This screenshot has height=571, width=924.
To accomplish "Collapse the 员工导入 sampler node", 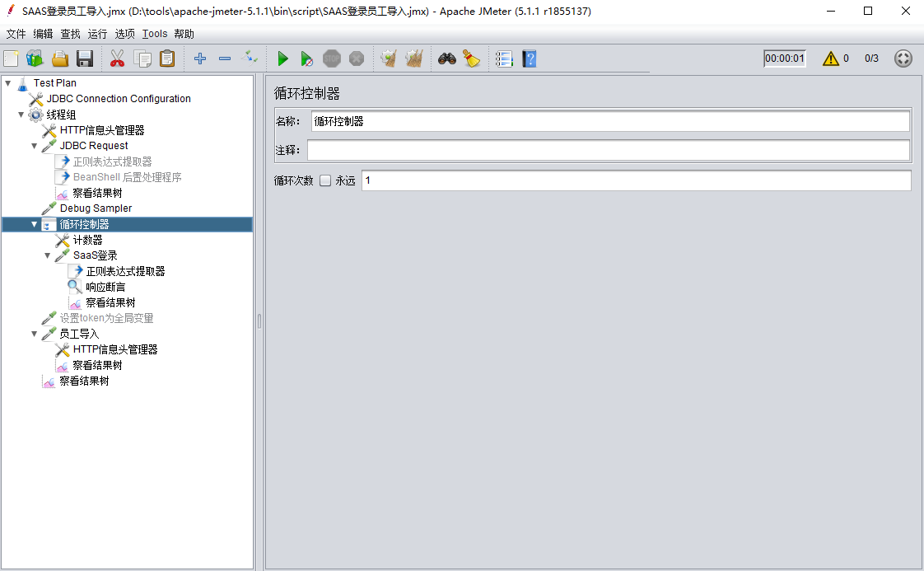I will pyautogui.click(x=35, y=334).
